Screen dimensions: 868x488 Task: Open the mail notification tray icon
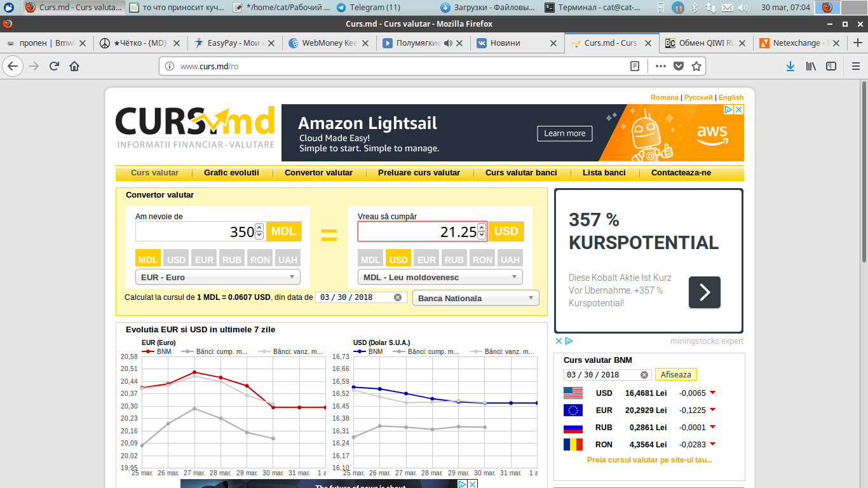tap(728, 8)
